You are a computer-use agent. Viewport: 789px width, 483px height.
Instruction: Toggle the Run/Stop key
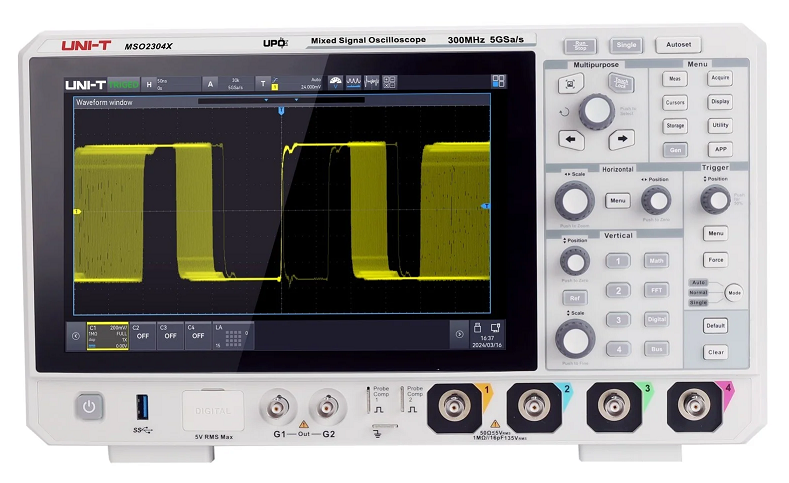580,46
